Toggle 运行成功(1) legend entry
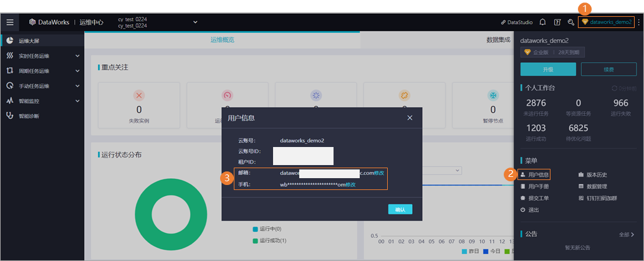This screenshot has width=644, height=261. click(x=269, y=240)
